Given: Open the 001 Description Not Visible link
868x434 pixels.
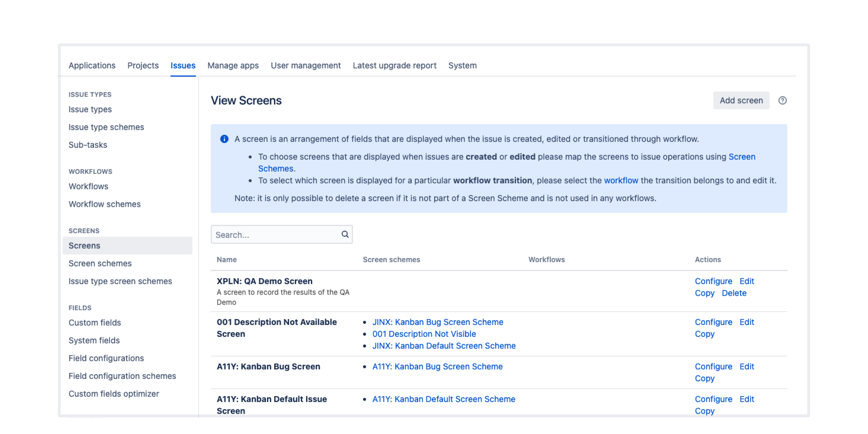Looking at the screenshot, I should [x=424, y=334].
